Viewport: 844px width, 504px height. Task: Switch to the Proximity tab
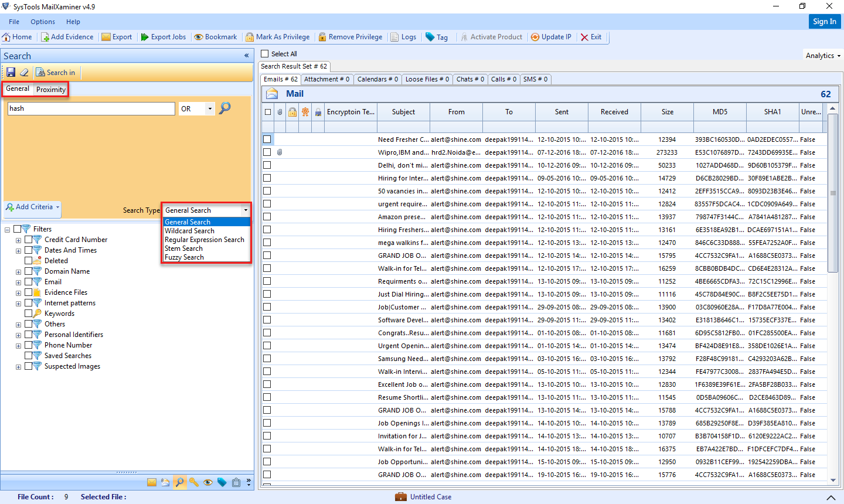pos(50,89)
